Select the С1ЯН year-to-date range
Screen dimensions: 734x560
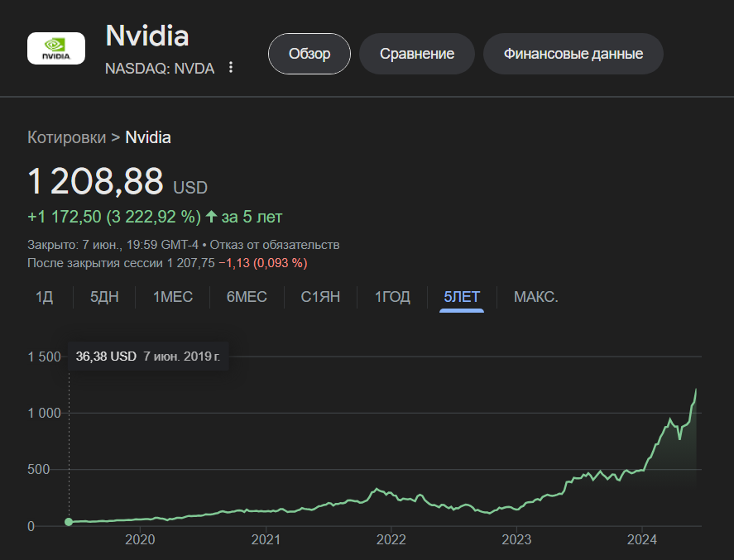[x=320, y=297]
